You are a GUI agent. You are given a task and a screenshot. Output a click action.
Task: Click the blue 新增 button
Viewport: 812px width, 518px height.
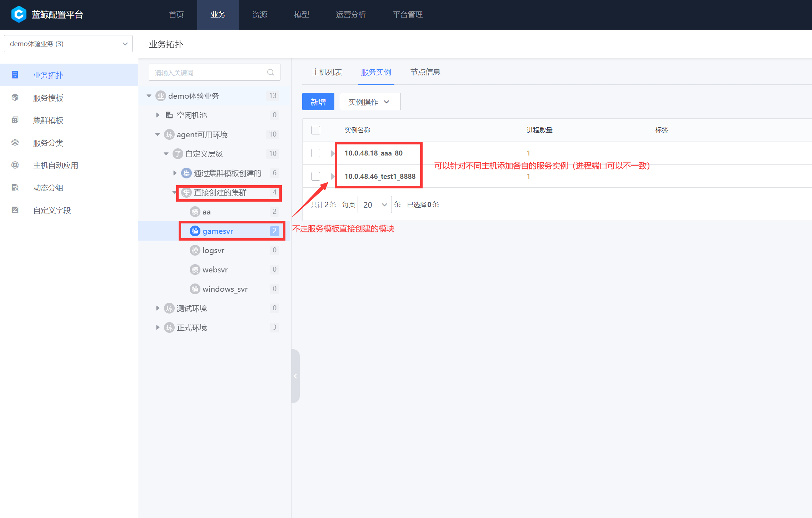pos(318,102)
